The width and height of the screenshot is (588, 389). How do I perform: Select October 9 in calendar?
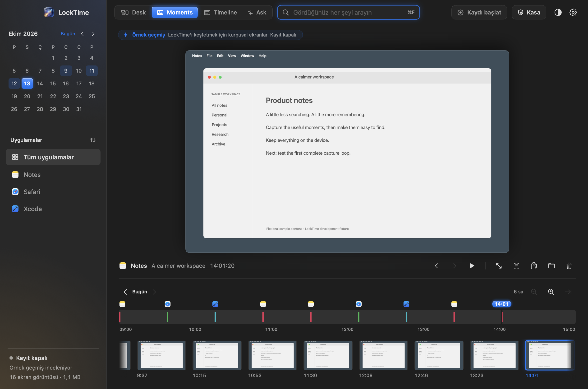point(66,71)
